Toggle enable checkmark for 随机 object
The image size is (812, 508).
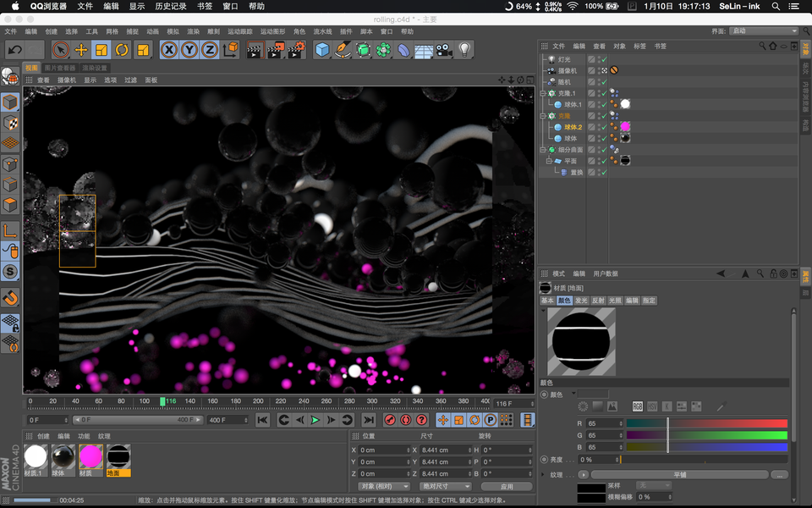604,82
